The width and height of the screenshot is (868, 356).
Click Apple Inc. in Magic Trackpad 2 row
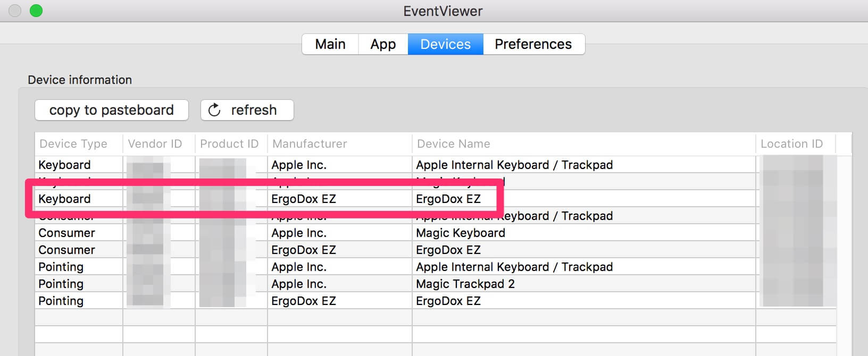pos(299,284)
